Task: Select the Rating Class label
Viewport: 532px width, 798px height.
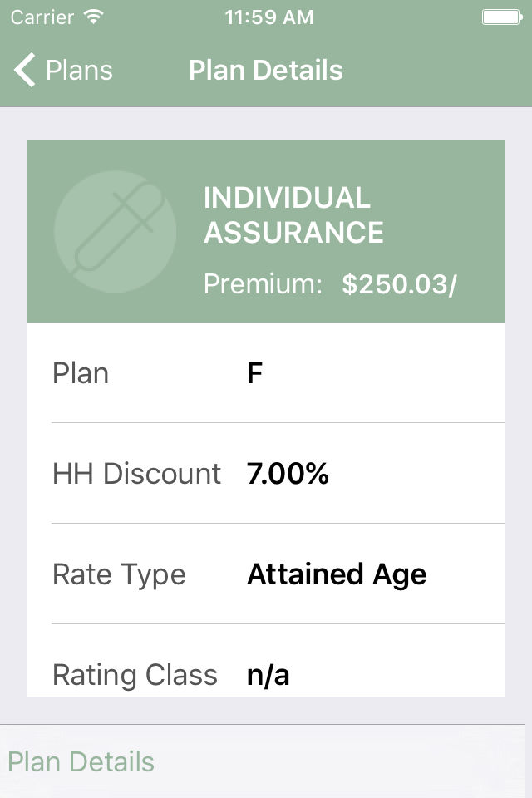Action: point(135,675)
